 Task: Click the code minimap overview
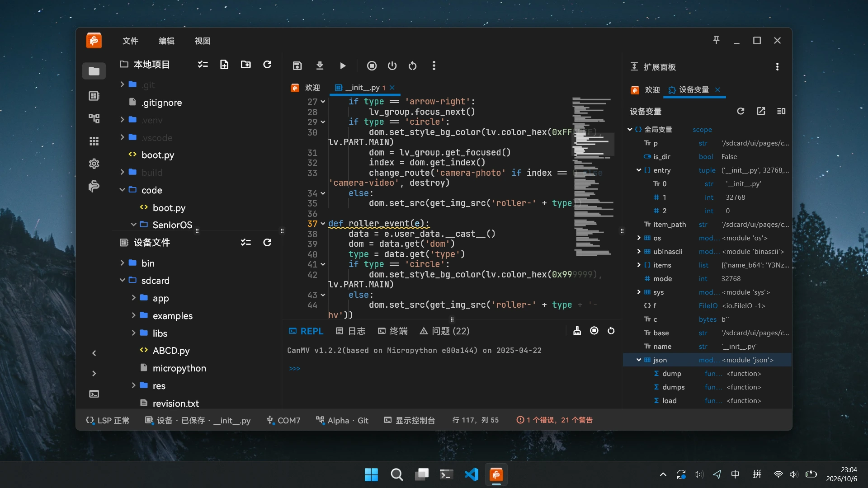(593, 176)
